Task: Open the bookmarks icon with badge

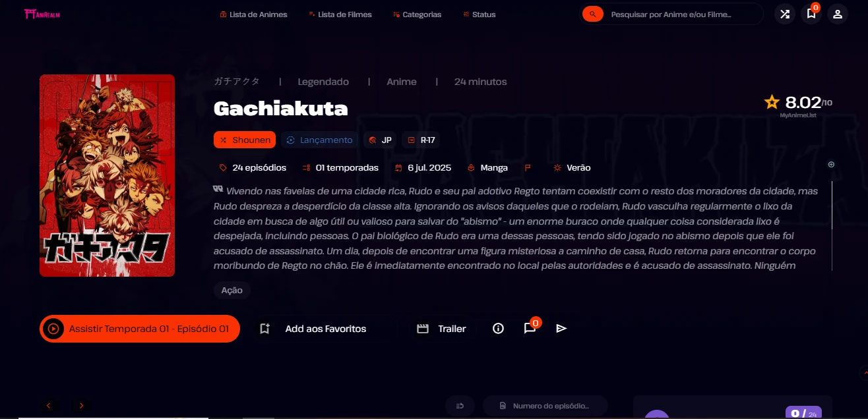Action: point(811,14)
